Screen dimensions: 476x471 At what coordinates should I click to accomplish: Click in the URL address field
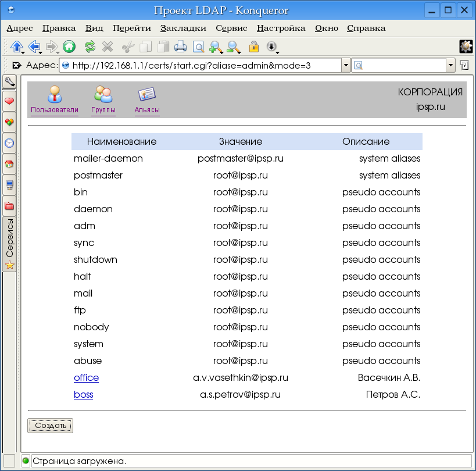pyautogui.click(x=203, y=65)
